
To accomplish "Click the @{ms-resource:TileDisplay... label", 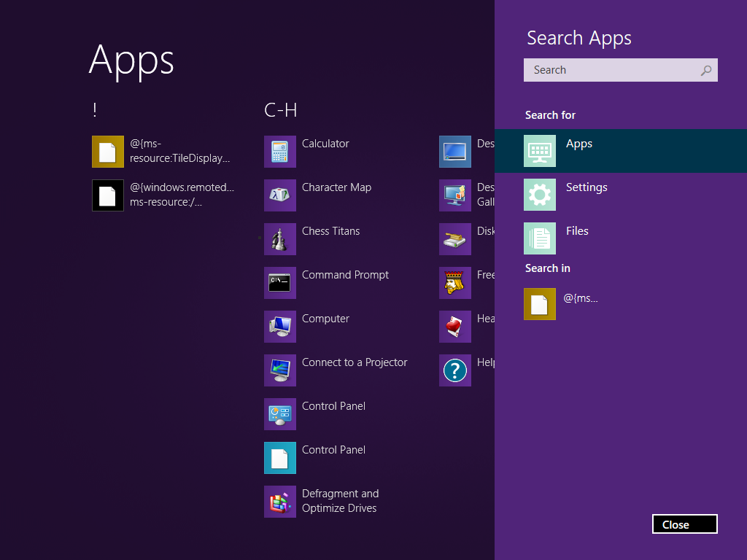I will pos(180,151).
